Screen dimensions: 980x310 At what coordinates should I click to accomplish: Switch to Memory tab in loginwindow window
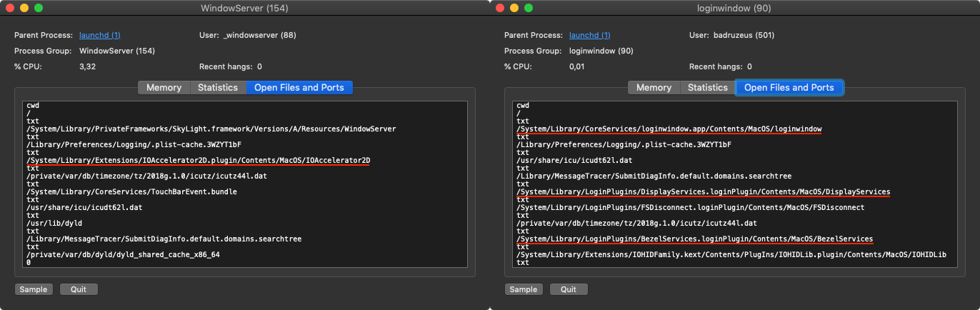tap(654, 88)
